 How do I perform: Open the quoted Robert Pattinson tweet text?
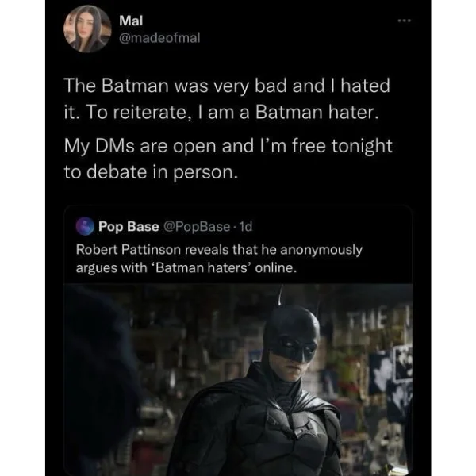coord(219,259)
